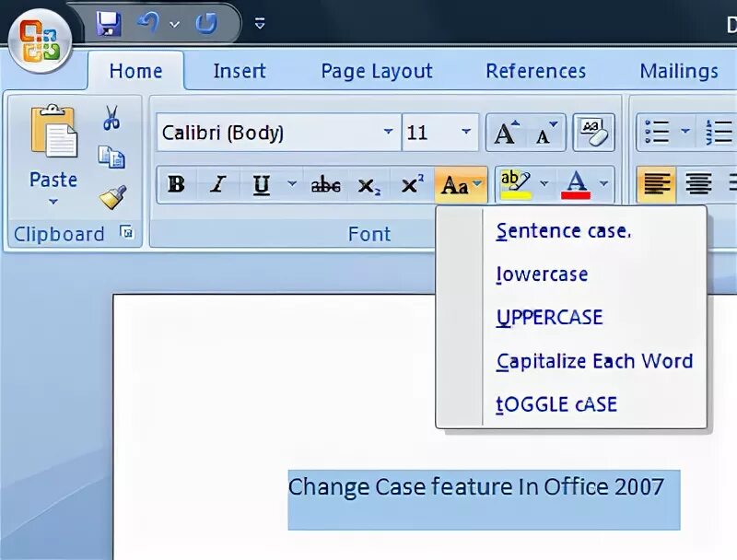Apply the text highlight color
737x560 pixels.
coord(516,184)
